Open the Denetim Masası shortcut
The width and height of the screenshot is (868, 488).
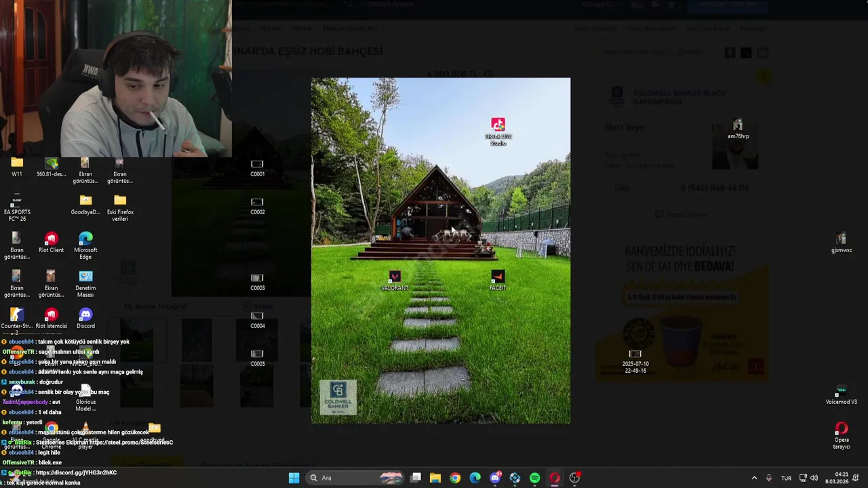coord(85,285)
